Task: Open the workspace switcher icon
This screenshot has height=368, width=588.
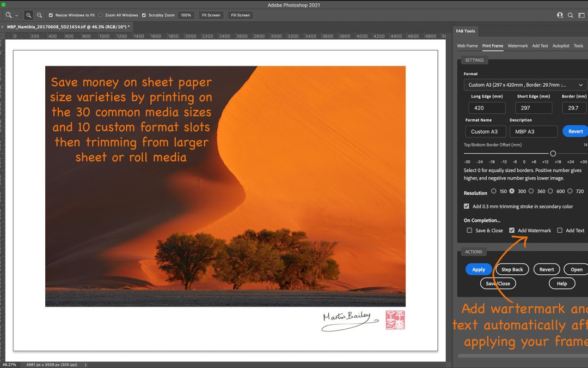Action: click(x=581, y=15)
